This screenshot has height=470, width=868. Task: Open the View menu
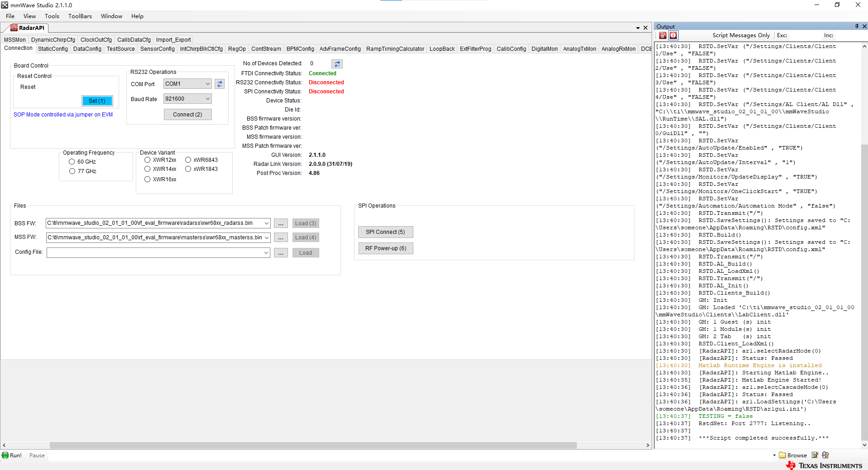[x=29, y=16]
